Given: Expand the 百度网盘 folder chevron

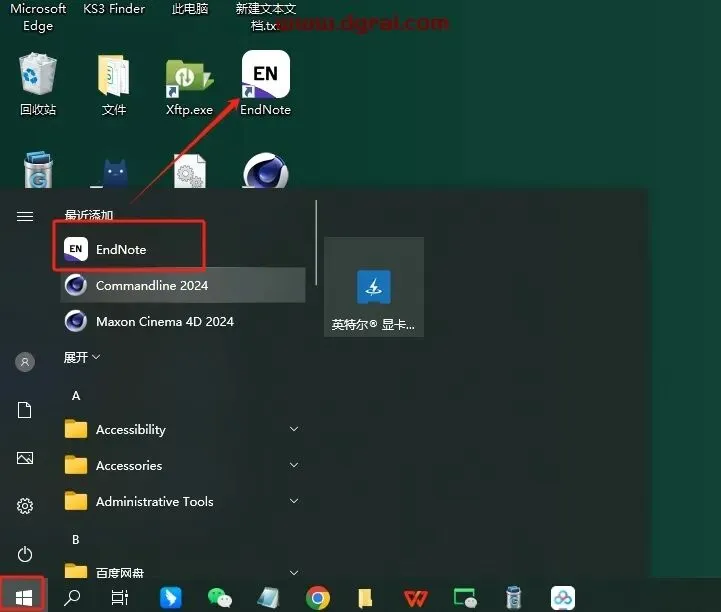Looking at the screenshot, I should pos(294,572).
